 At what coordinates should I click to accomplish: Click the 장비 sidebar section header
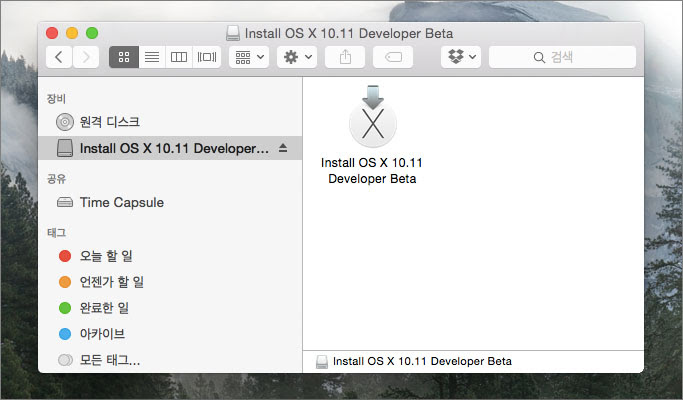(56, 99)
